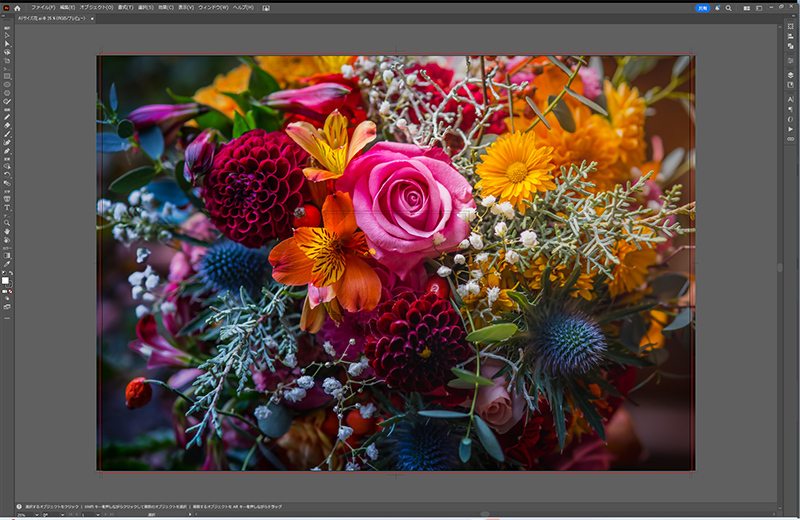Open the オブジェクト(O) menu
Screen dimensions: 800x520
click(x=96, y=8)
